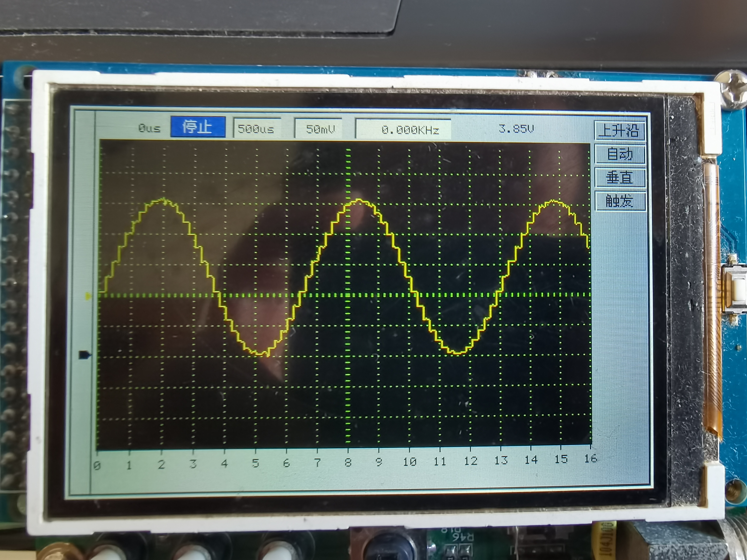
Task: Tap the 3.85V voltage reading
Action: pyautogui.click(x=516, y=129)
